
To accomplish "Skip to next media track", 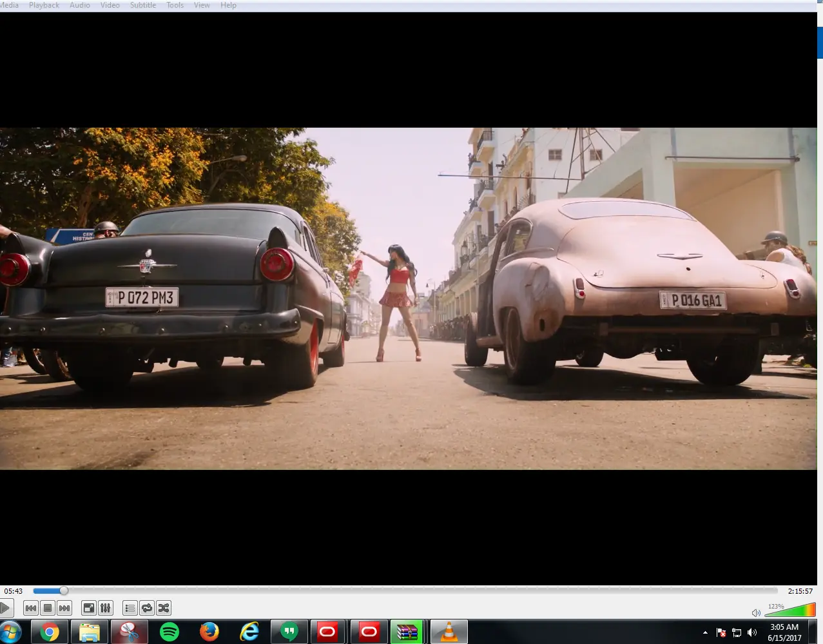I will tap(64, 608).
